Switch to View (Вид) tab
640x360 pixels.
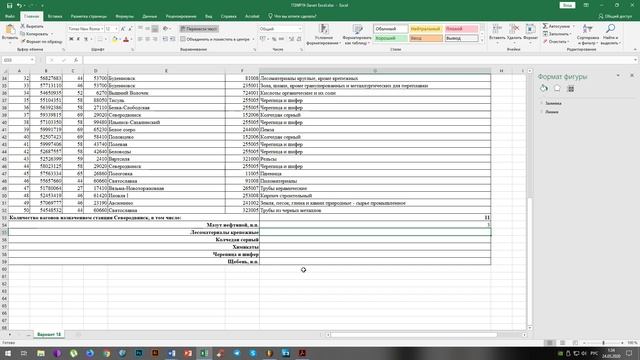click(x=209, y=16)
